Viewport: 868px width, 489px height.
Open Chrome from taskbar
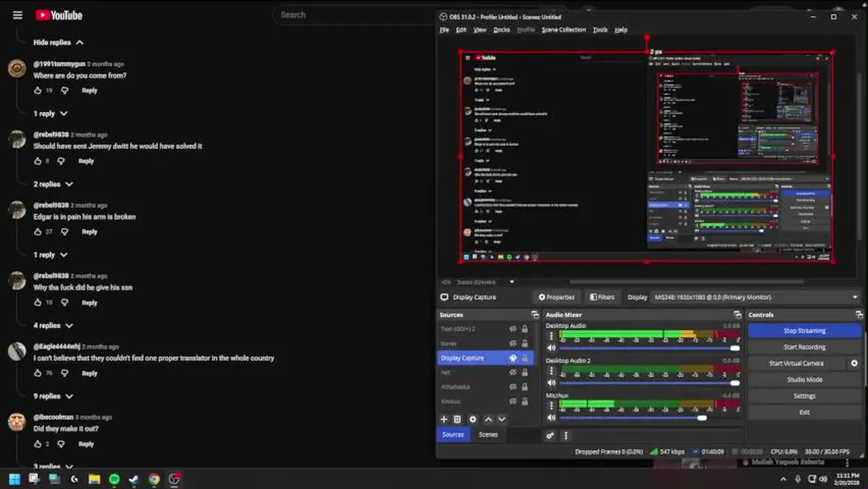(154, 479)
